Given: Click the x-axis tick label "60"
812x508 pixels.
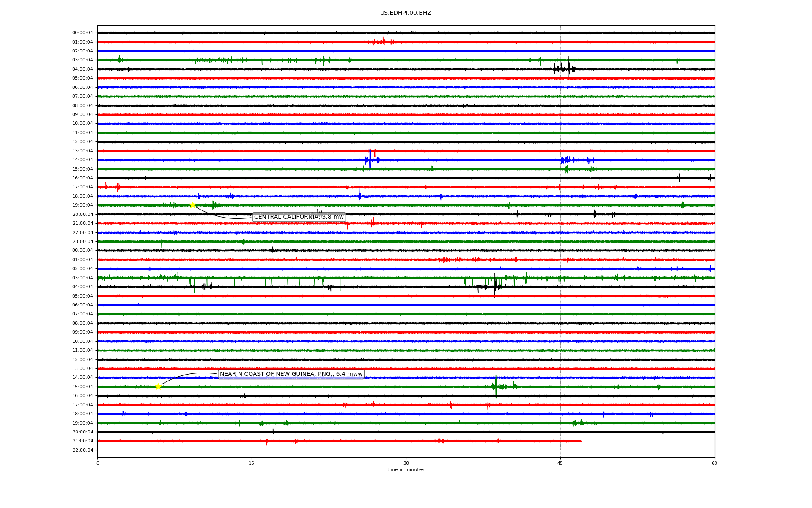Looking at the screenshot, I should coord(714,463).
